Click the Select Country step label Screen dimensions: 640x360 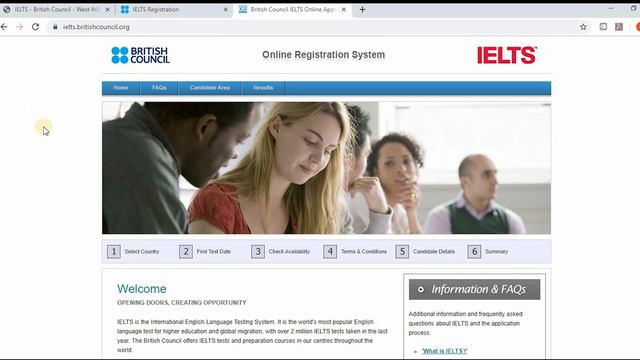(142, 252)
